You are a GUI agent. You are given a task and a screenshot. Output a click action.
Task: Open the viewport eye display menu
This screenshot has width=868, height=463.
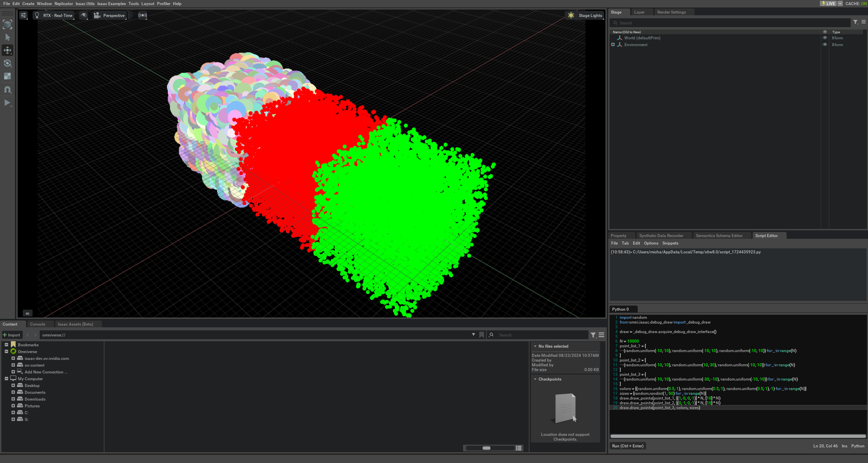pyautogui.click(x=83, y=15)
